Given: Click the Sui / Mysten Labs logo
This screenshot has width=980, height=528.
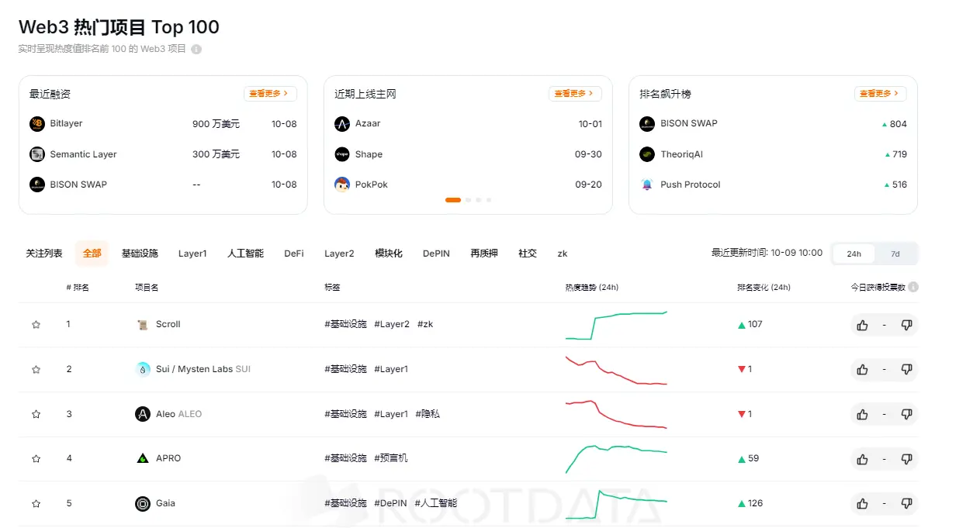Looking at the screenshot, I should (x=142, y=369).
